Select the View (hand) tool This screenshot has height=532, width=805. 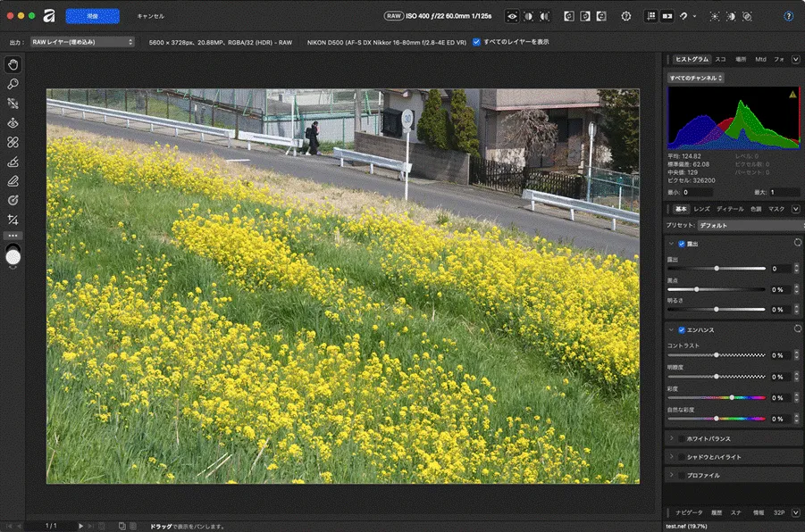[13, 64]
